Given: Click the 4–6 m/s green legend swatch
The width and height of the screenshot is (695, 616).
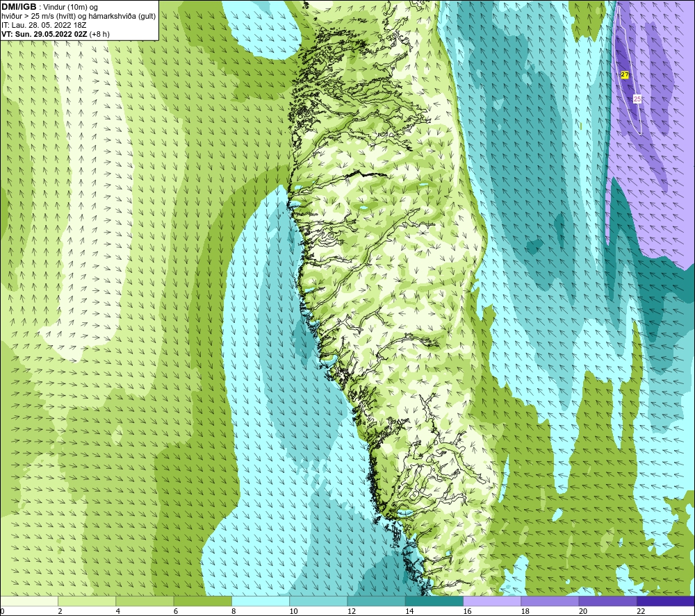Looking at the screenshot, I should click(x=145, y=601).
